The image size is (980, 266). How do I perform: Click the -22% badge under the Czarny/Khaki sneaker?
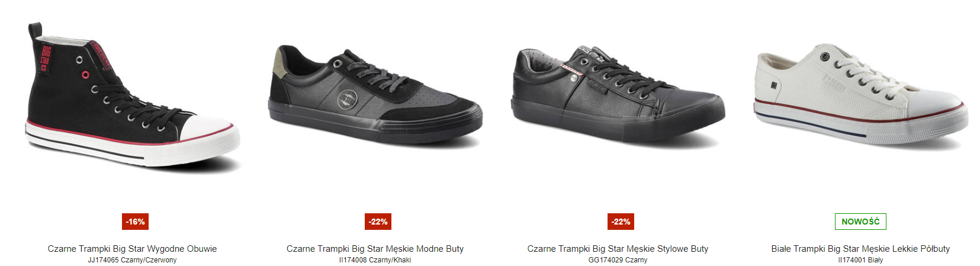coord(378,222)
